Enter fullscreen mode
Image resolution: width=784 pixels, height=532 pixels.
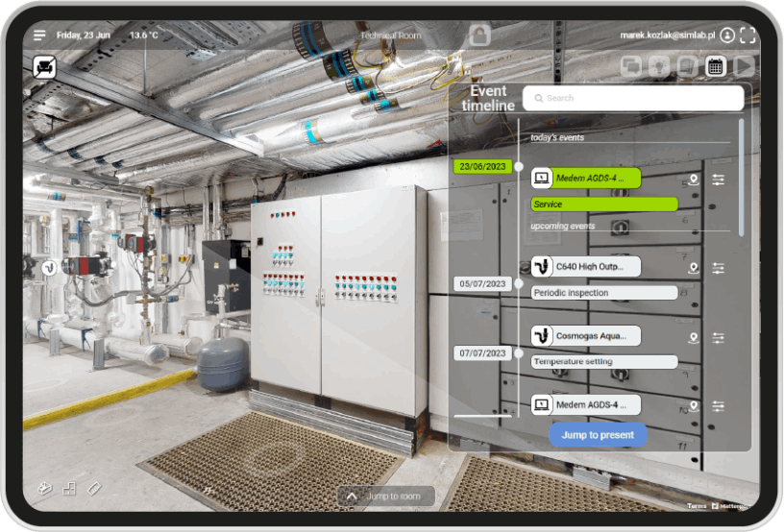click(747, 36)
